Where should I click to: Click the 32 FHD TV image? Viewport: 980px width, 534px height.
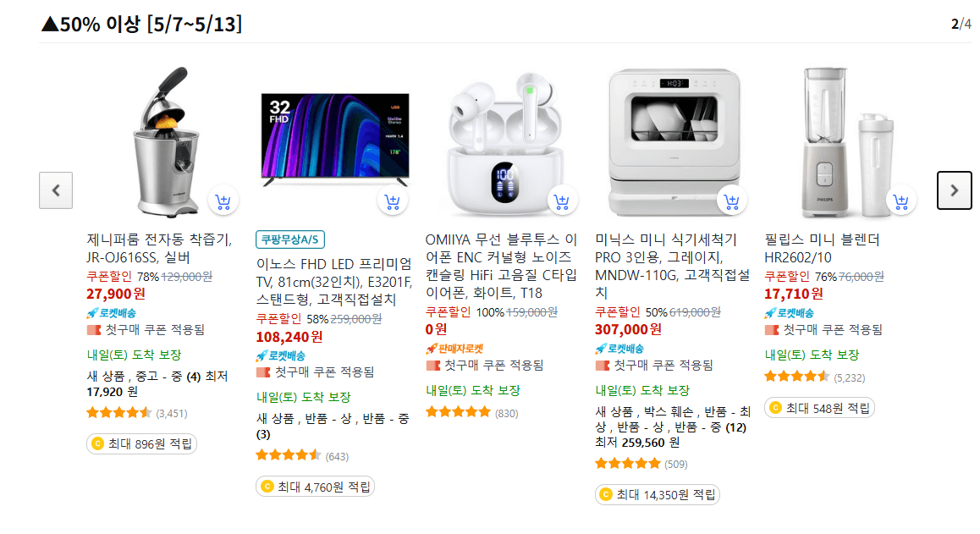pos(335,140)
